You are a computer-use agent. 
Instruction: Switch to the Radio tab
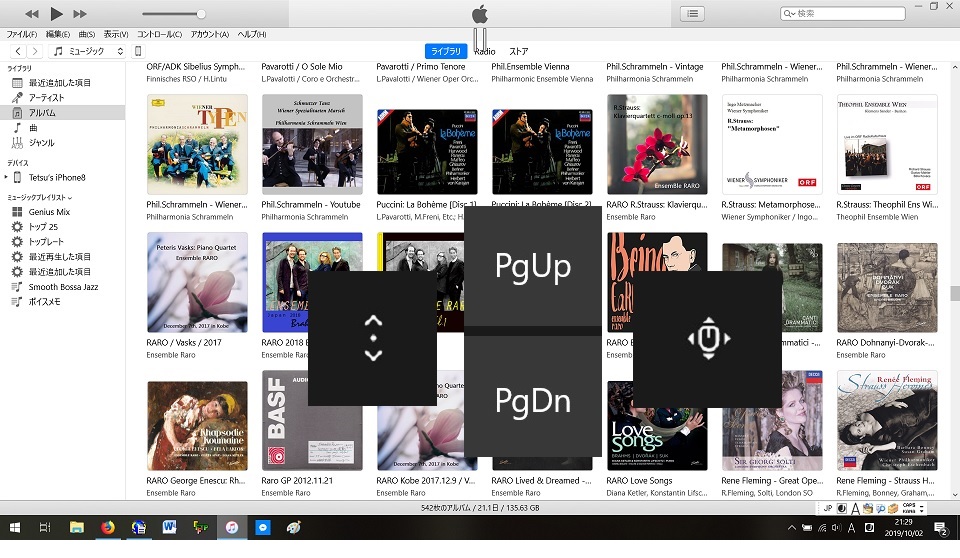[484, 51]
